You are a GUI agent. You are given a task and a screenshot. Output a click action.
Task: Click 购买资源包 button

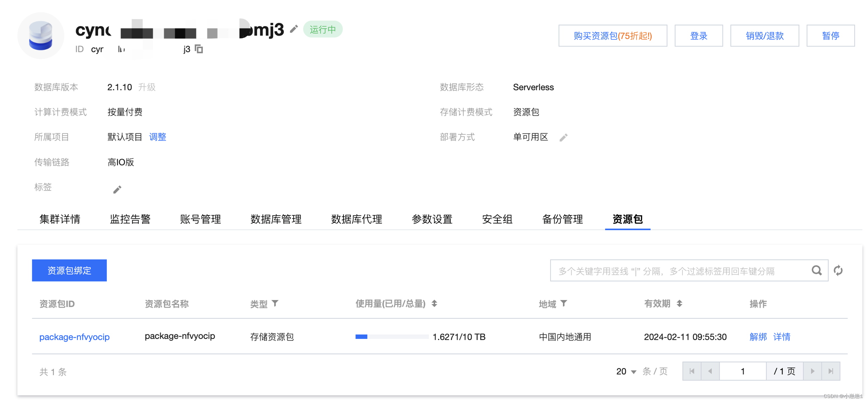pyautogui.click(x=613, y=35)
